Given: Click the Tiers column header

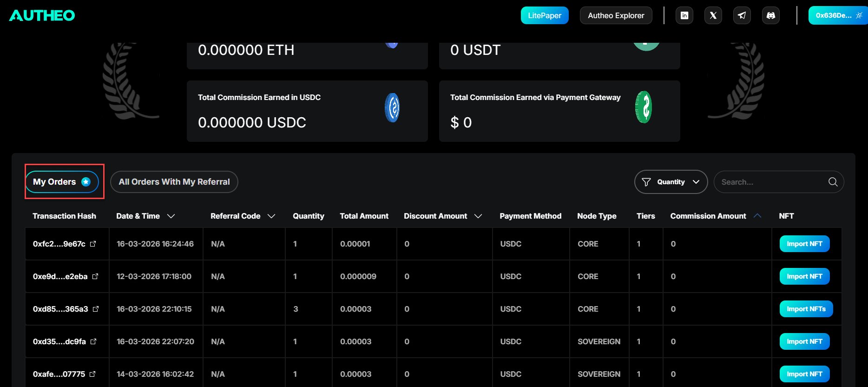Looking at the screenshot, I should coord(645,216).
